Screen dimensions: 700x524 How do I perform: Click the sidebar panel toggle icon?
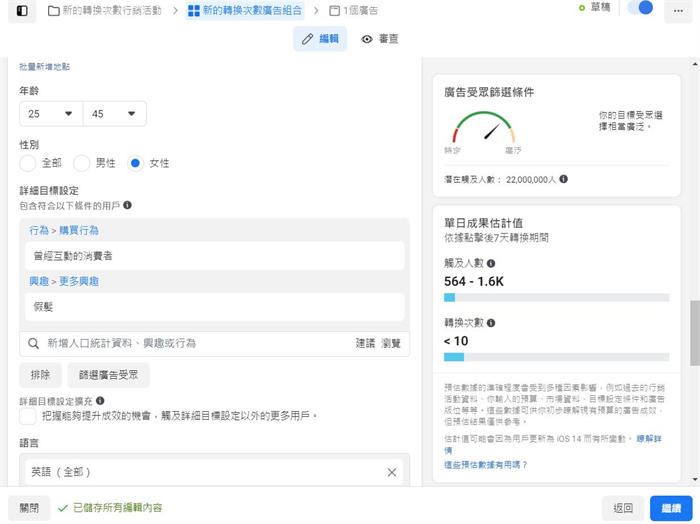23,10
